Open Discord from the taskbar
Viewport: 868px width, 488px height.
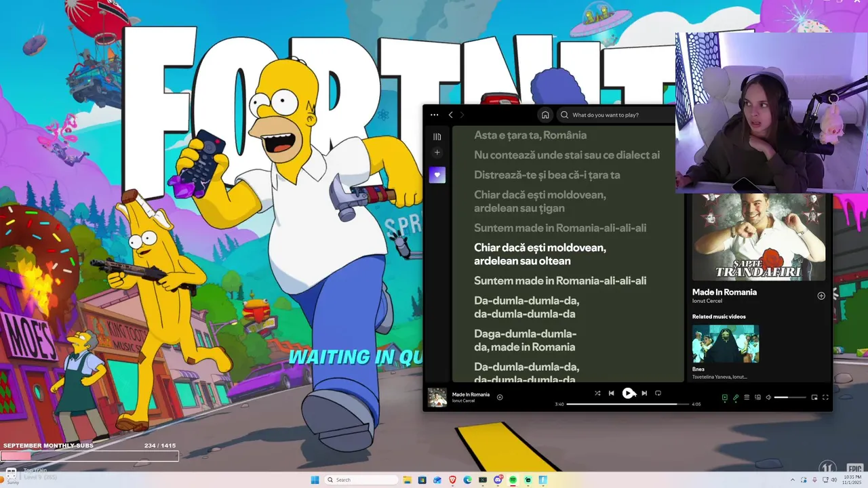pos(498,480)
